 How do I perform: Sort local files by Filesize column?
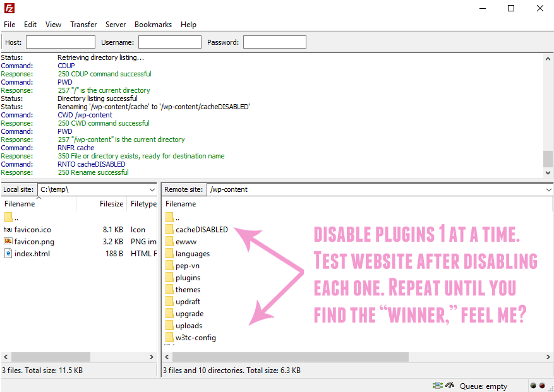point(102,204)
